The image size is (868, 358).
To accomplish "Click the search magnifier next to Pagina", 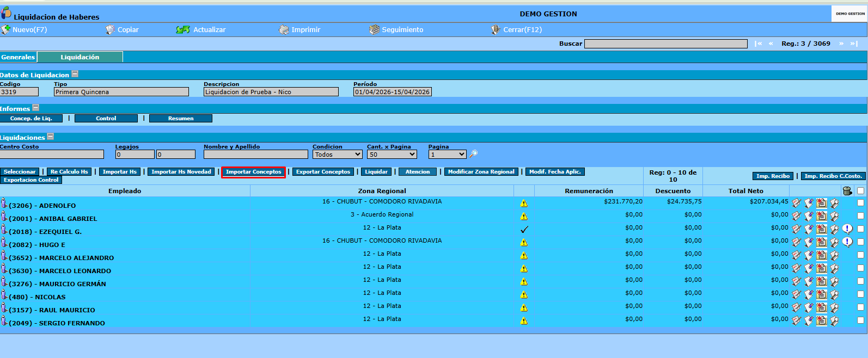I will point(474,154).
